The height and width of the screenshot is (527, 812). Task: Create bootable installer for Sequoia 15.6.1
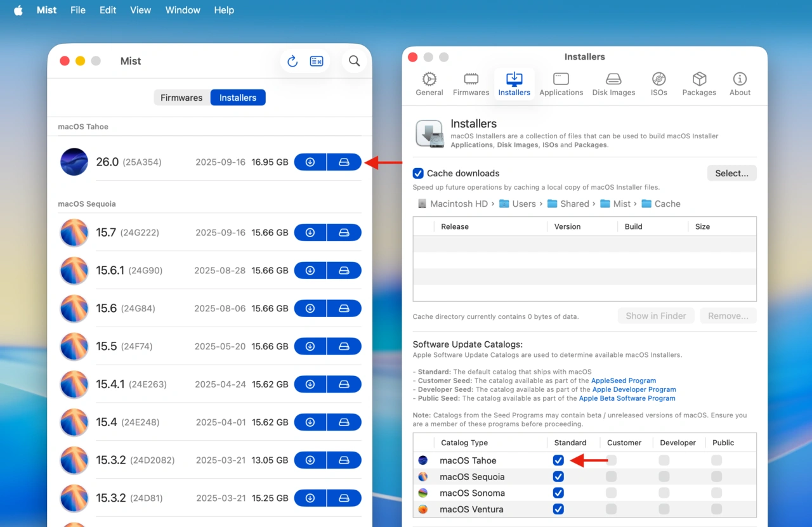[x=344, y=271]
